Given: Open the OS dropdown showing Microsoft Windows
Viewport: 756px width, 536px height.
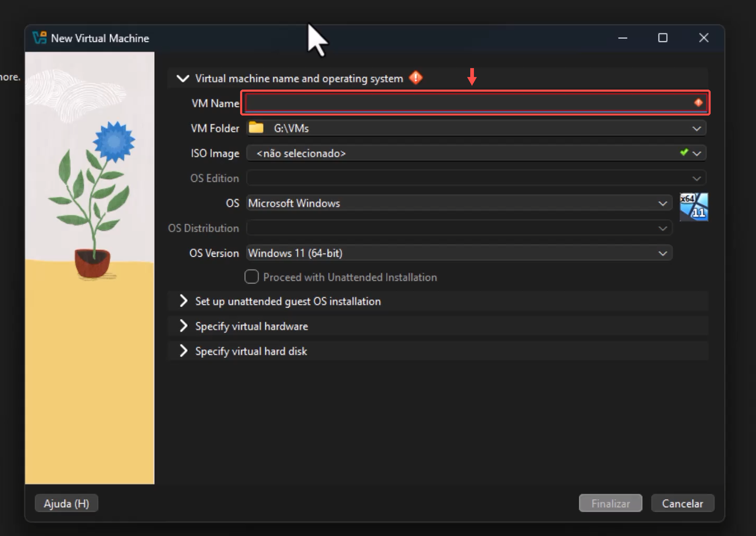Looking at the screenshot, I should (x=663, y=203).
